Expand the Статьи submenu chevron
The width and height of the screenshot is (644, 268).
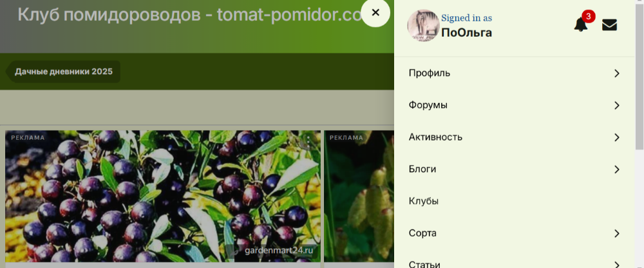tap(616, 265)
